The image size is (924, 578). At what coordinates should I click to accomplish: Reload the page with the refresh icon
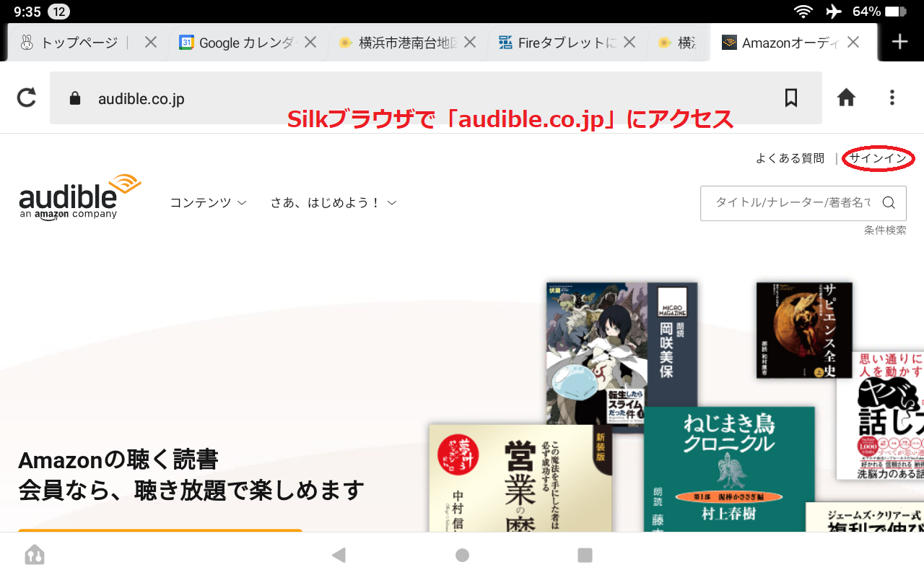click(27, 98)
